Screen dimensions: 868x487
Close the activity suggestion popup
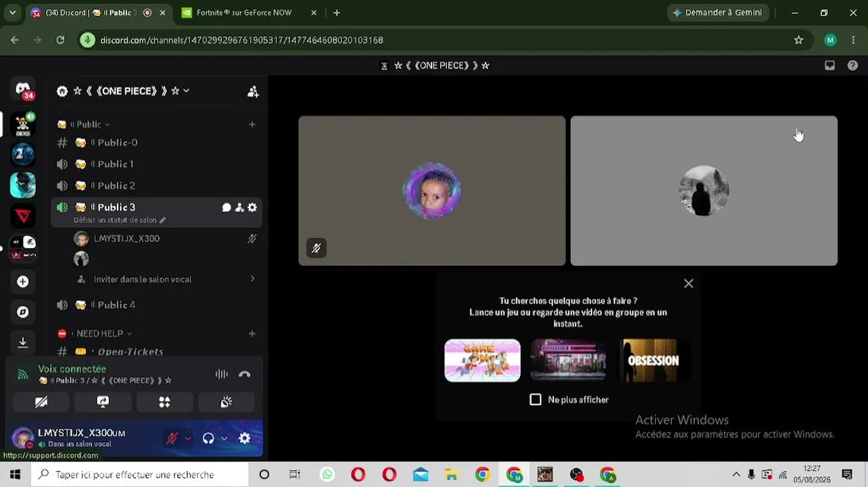[x=688, y=283]
